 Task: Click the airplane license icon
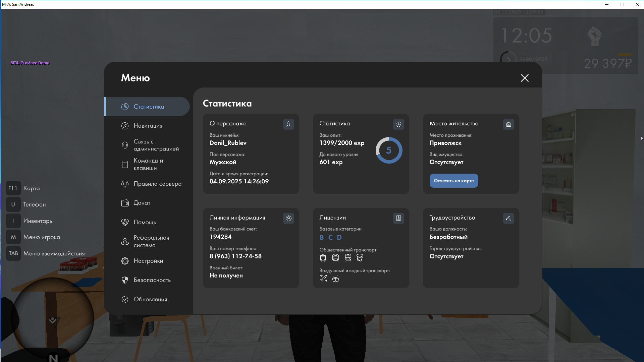click(323, 279)
